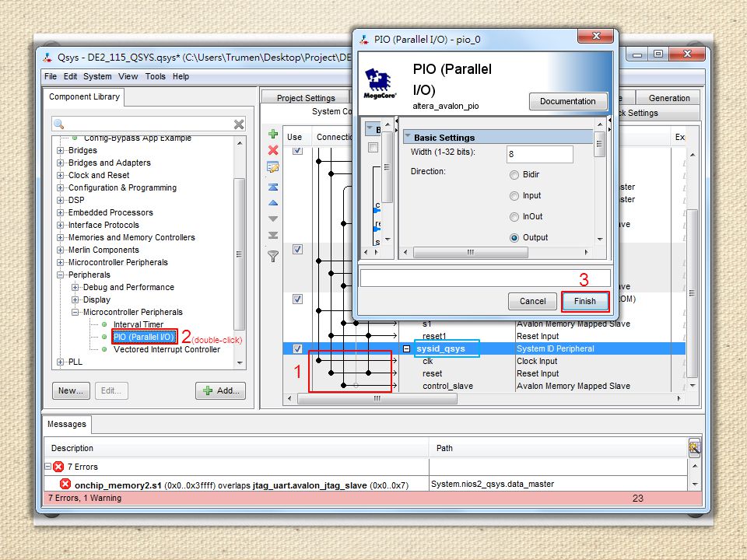This screenshot has height=560, width=747.
Task: Expand the Debug and Performance node
Action: (75, 287)
